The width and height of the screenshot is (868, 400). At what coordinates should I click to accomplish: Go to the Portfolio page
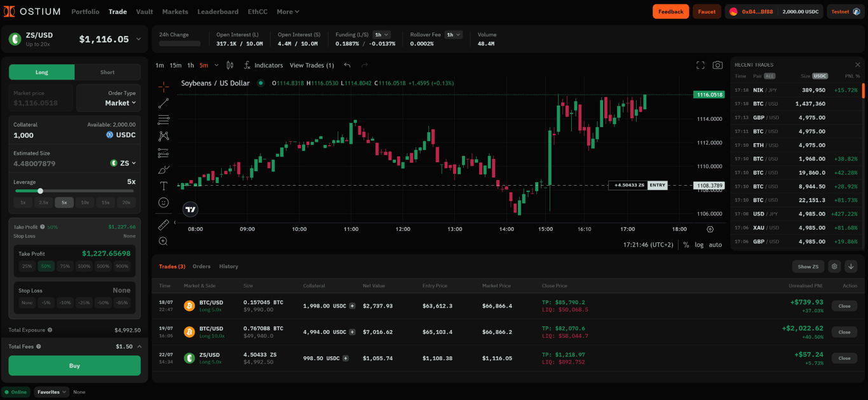[x=85, y=11]
